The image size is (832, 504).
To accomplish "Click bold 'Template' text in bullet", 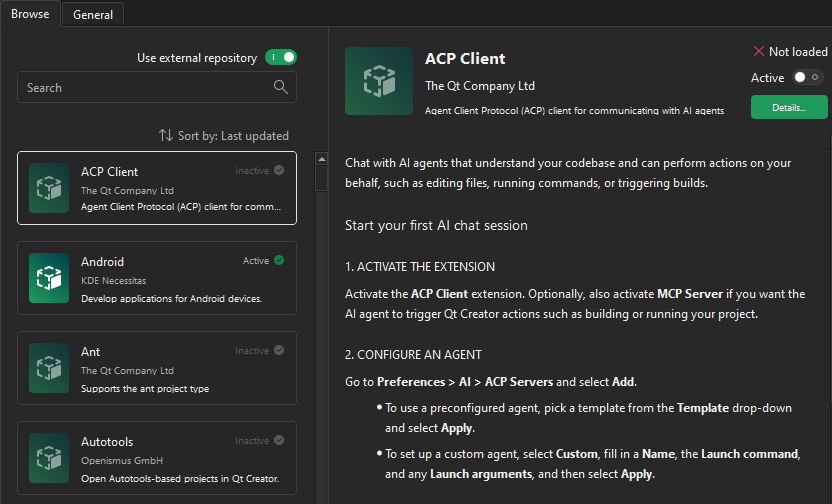I will [x=703, y=408].
